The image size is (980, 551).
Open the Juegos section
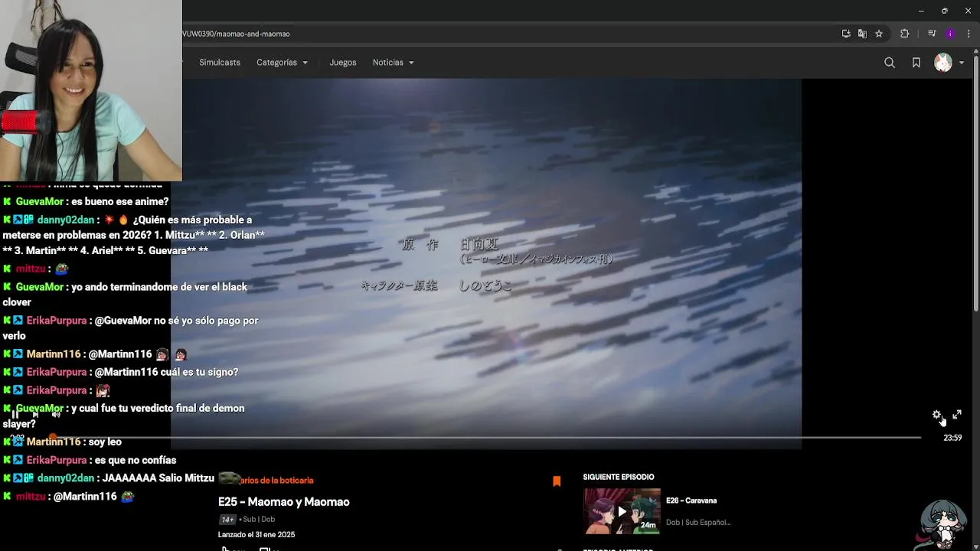[343, 63]
